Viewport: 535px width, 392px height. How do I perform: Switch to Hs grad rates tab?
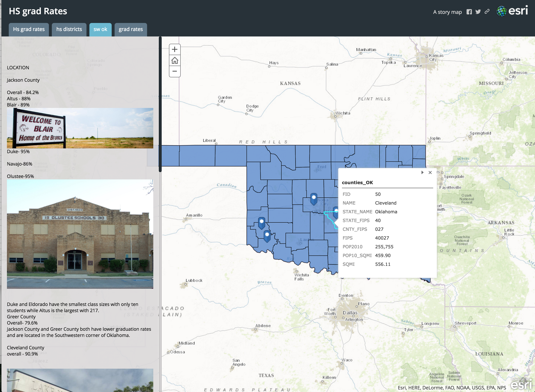tap(29, 29)
